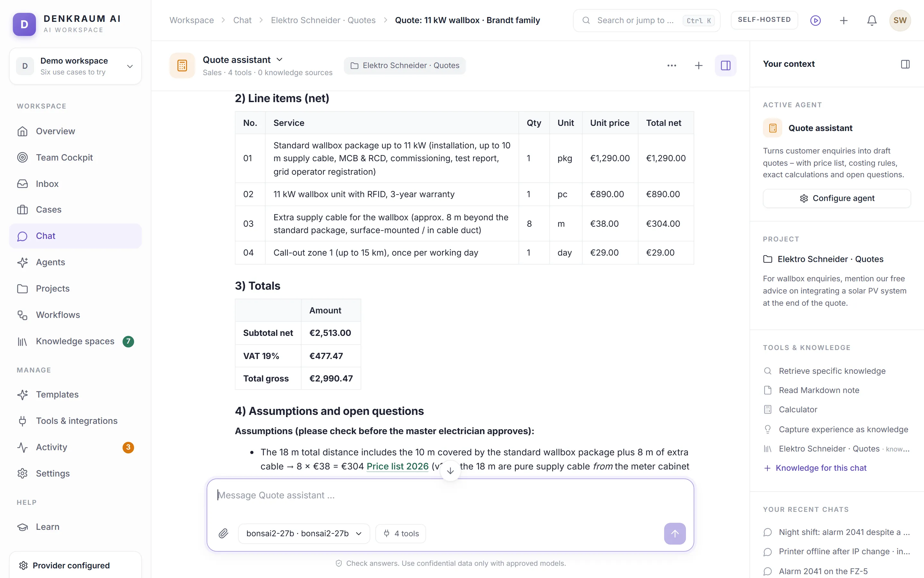Open Projects in the sidebar
The image size is (924, 578).
coord(75,289)
